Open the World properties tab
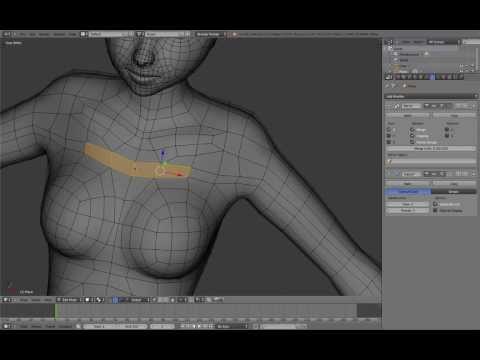Image resolution: width=480 pixels, height=360 pixels. tap(415, 76)
